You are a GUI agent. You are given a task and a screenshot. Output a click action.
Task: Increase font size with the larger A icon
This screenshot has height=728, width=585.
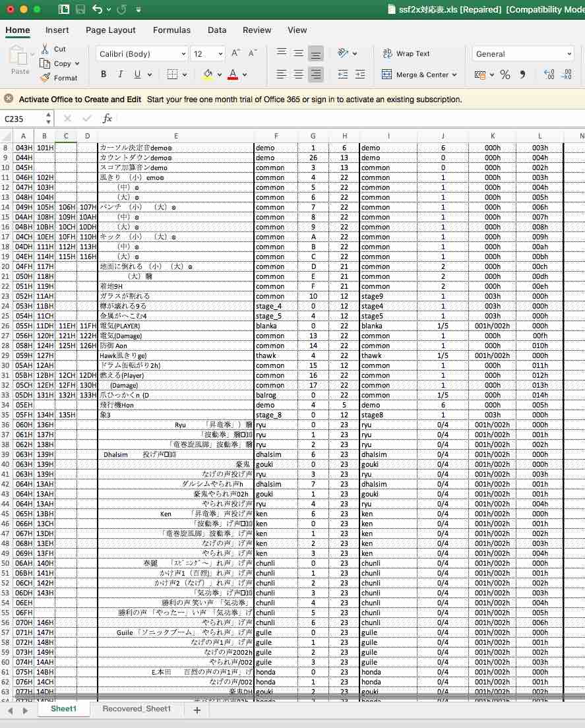(235, 53)
